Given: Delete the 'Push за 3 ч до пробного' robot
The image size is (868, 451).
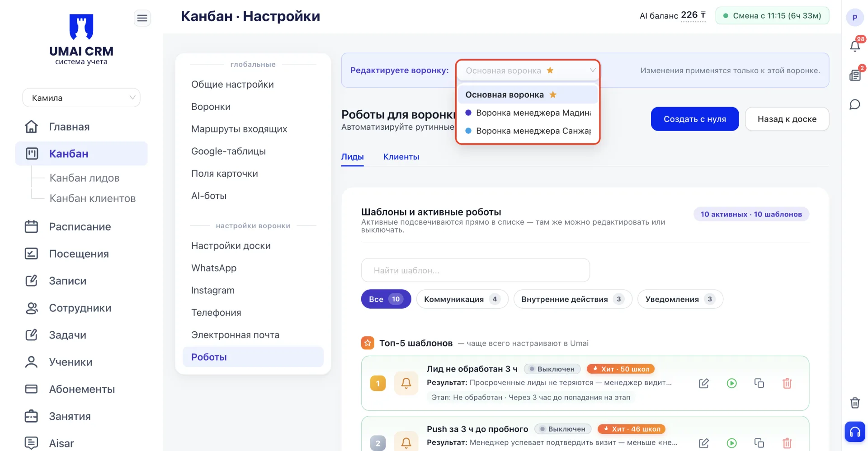Looking at the screenshot, I should click(787, 443).
